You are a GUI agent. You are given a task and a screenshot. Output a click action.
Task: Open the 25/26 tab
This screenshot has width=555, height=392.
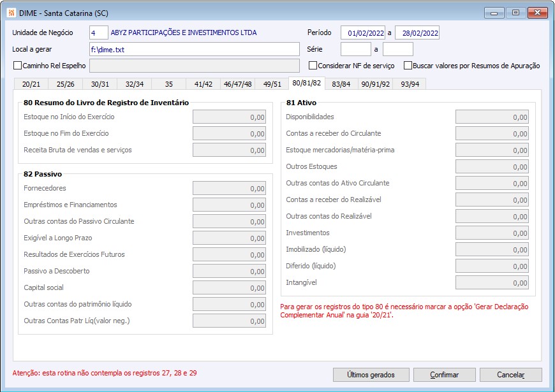pos(66,84)
